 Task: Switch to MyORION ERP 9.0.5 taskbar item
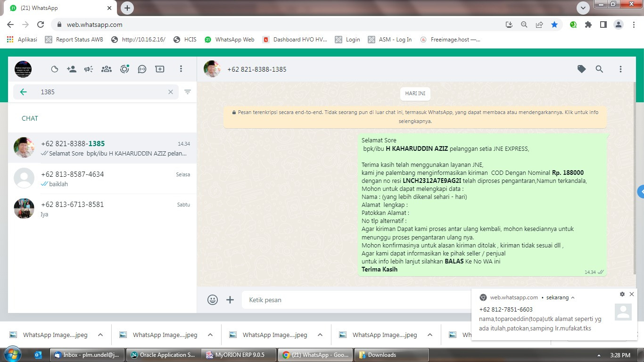239,355
